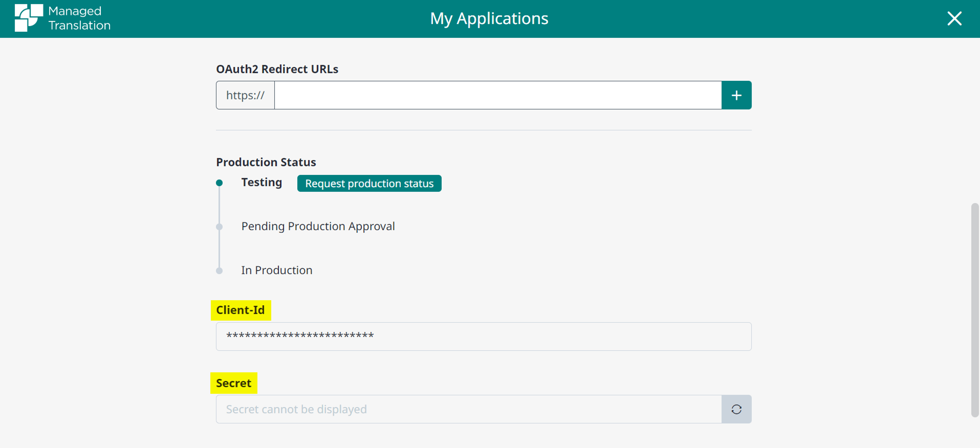Select the In Production step
The width and height of the screenshot is (980, 448).
click(x=277, y=270)
